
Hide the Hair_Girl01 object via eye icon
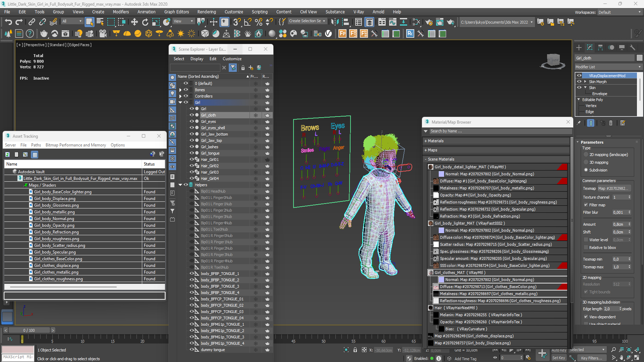coord(192,160)
